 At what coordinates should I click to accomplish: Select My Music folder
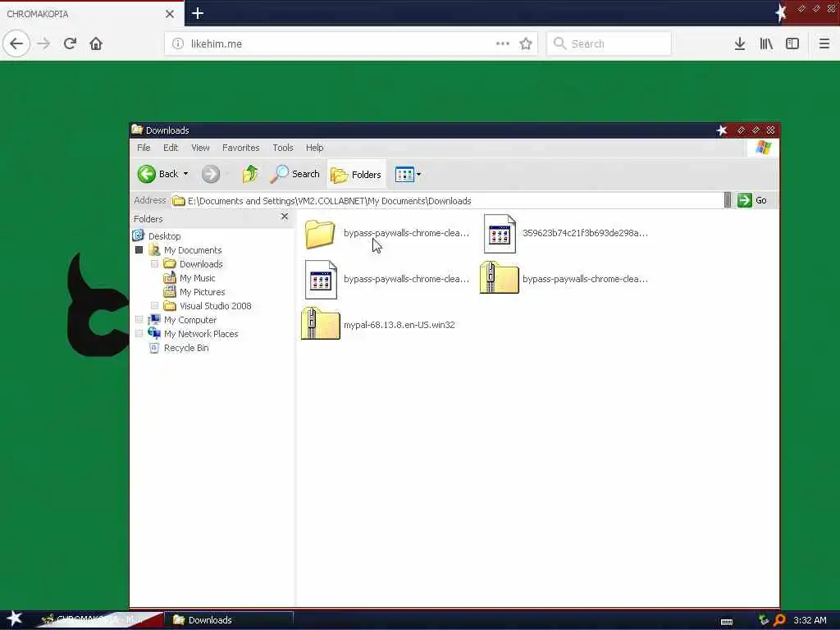197,278
